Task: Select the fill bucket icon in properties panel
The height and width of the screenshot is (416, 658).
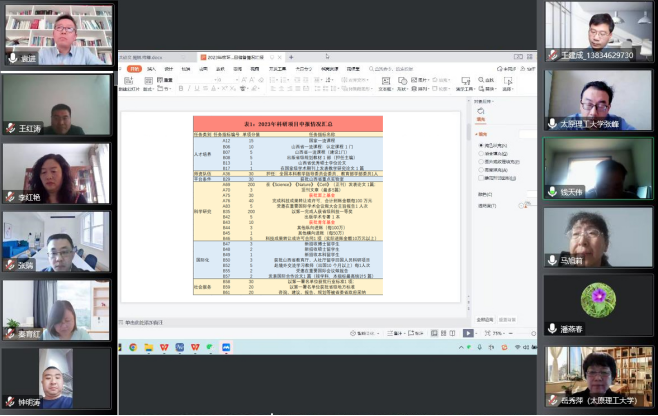Action: [x=479, y=113]
